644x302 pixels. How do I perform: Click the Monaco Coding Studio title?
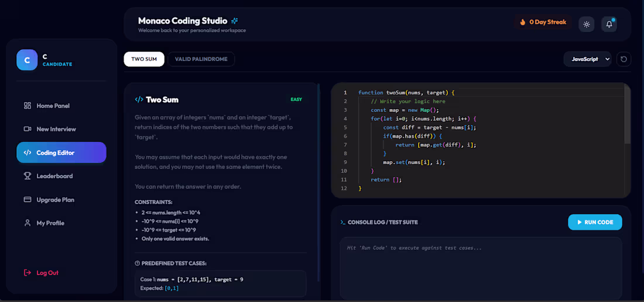183,21
